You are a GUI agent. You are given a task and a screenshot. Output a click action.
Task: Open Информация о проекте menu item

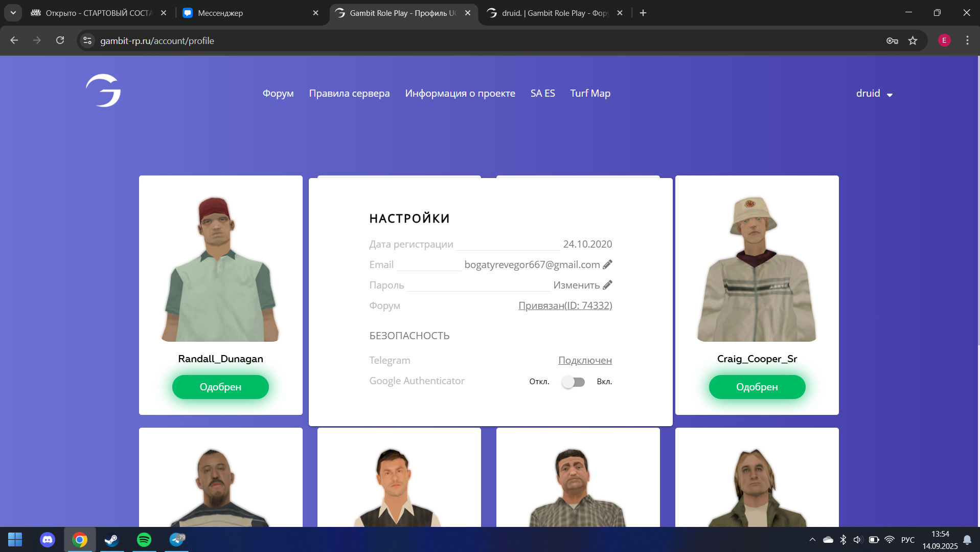point(460,93)
